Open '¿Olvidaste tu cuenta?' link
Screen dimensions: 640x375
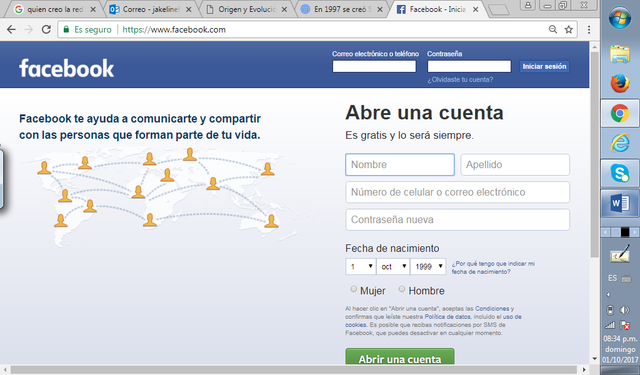tap(460, 80)
